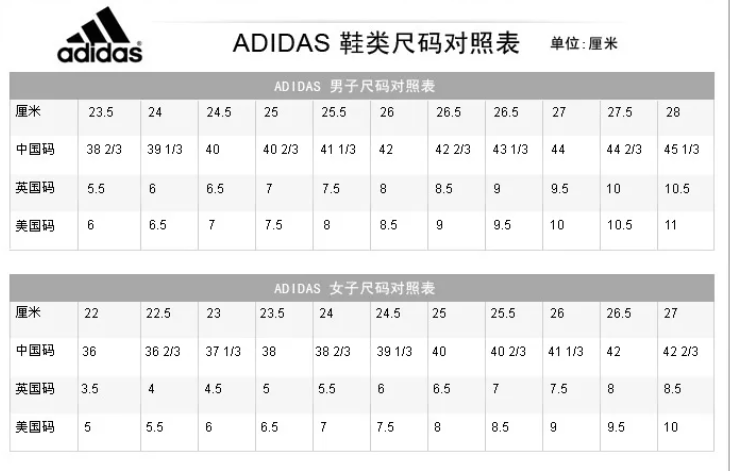Select the 22 cm cell in women's table
Screen dimensions: 730x471
[x=92, y=313]
